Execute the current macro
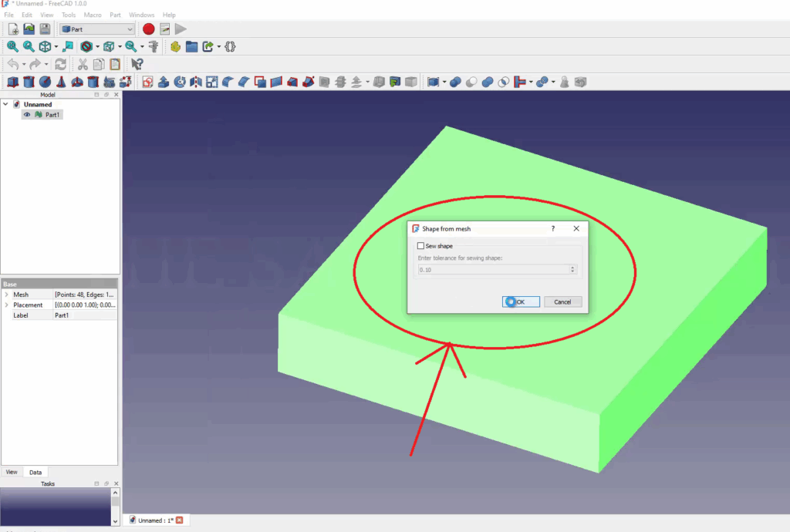 click(180, 29)
